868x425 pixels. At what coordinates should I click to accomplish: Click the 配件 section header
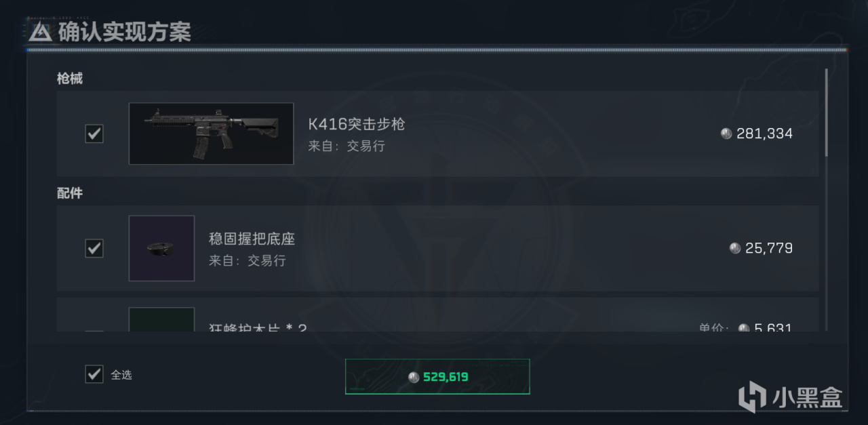click(x=70, y=193)
